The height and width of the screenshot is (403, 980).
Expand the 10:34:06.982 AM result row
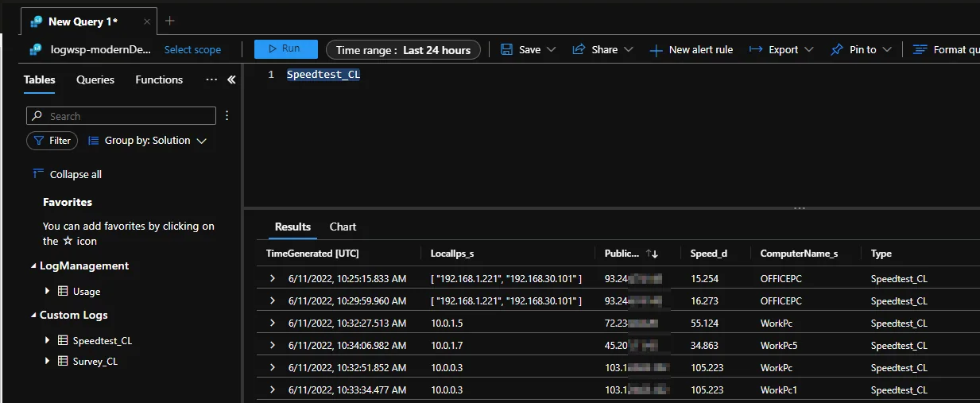[273, 345]
